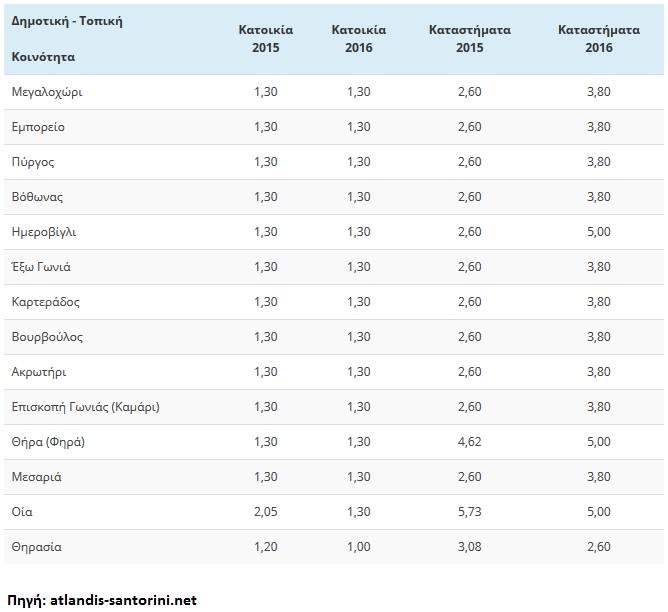This screenshot has width=668, height=612.
Task: Select the Έξω Γωνιά row label
Action: [x=40, y=267]
